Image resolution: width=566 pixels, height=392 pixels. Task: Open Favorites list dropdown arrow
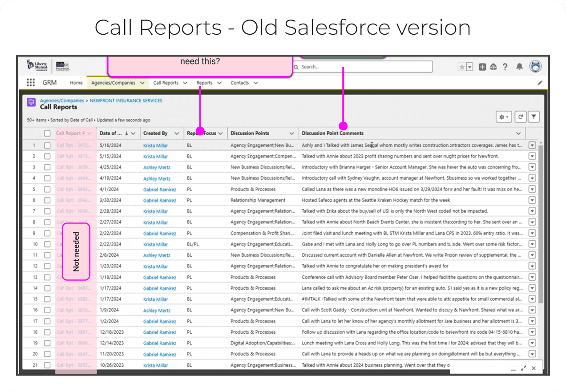[x=469, y=67]
